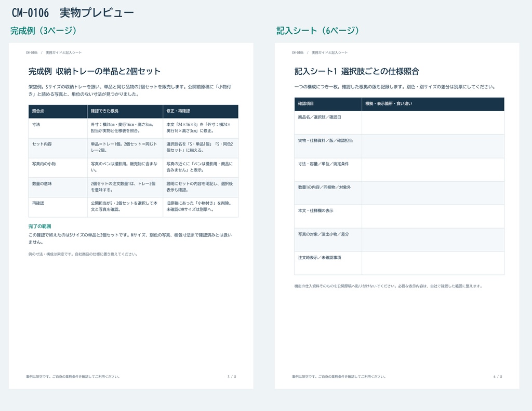Click cell starting "写真の近くに「ペンは撮影用"

pyautogui.click(x=201, y=167)
